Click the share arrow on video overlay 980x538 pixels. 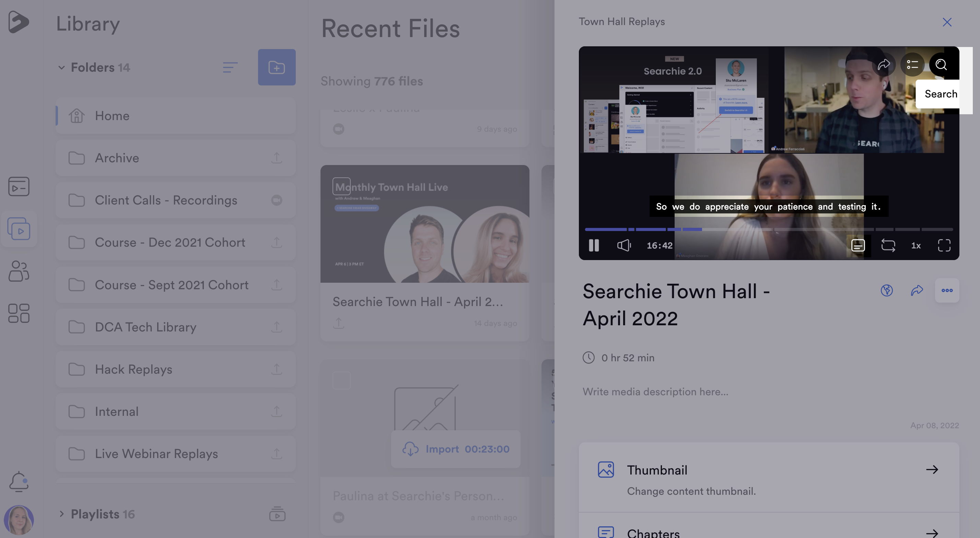[884, 65]
